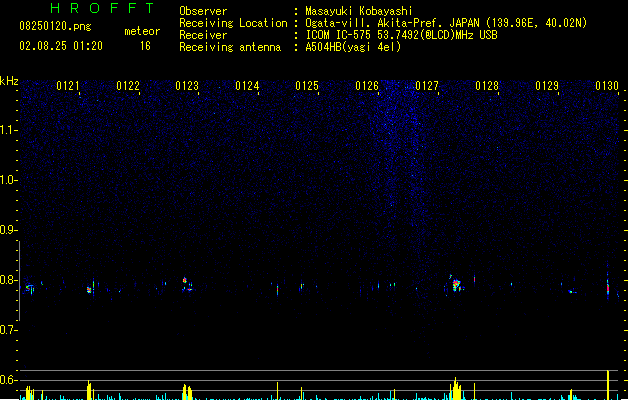The width and height of the screenshot is (629, 400).
Task: Click the Receiving antenna label
Action: (x=230, y=47)
